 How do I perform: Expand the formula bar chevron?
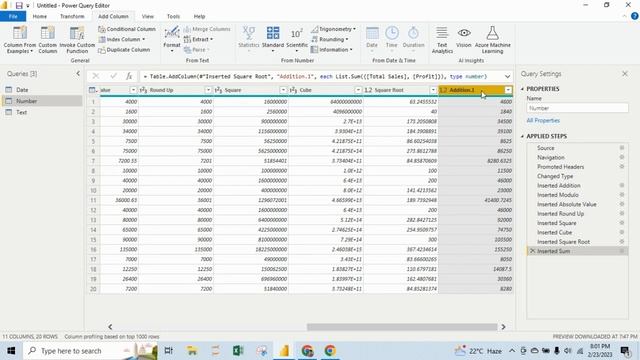[x=507, y=76]
